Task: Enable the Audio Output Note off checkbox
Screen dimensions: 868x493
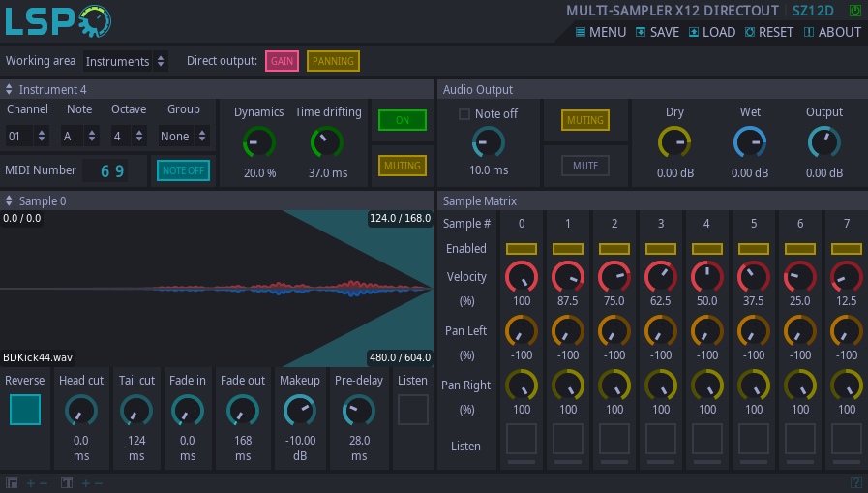Action: (x=464, y=114)
